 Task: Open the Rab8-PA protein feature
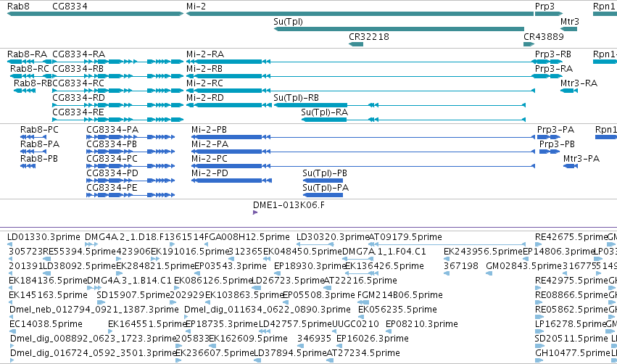click(33, 152)
